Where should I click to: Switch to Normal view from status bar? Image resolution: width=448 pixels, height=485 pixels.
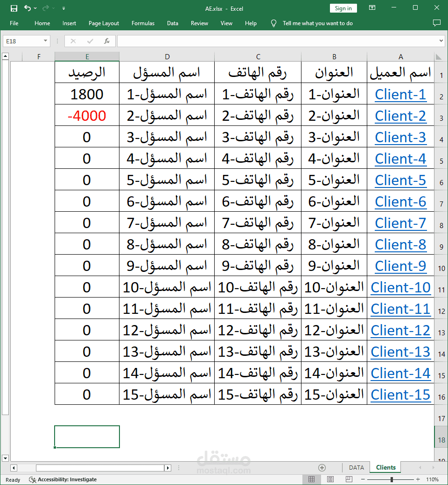312,479
